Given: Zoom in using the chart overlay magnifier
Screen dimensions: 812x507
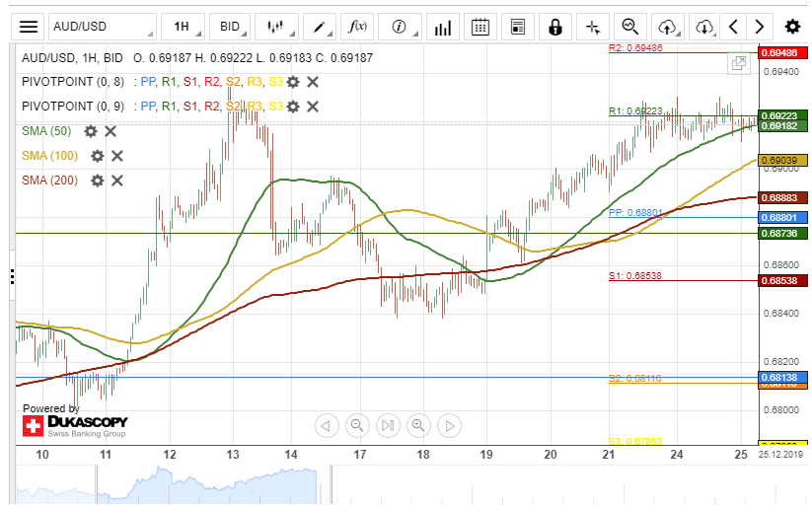Looking at the screenshot, I should tap(418, 426).
